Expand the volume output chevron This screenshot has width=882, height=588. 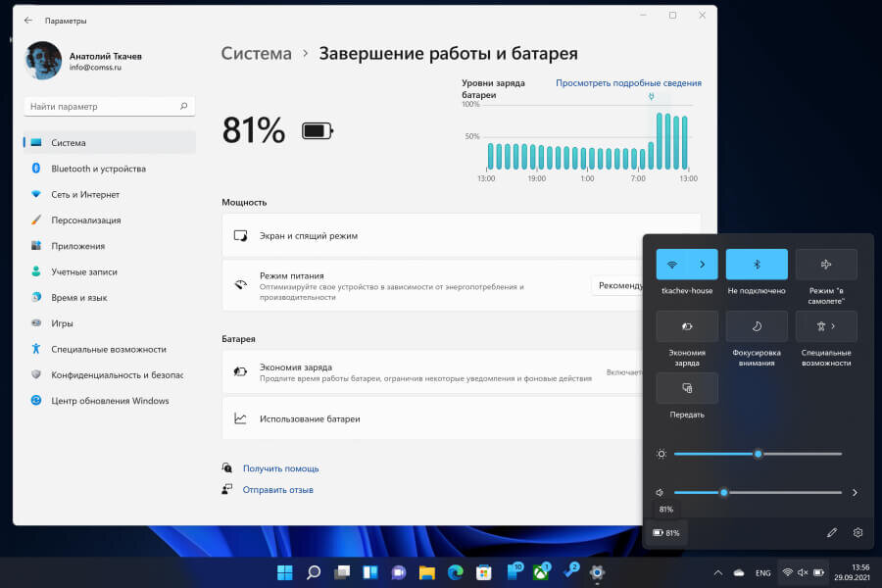pos(855,492)
